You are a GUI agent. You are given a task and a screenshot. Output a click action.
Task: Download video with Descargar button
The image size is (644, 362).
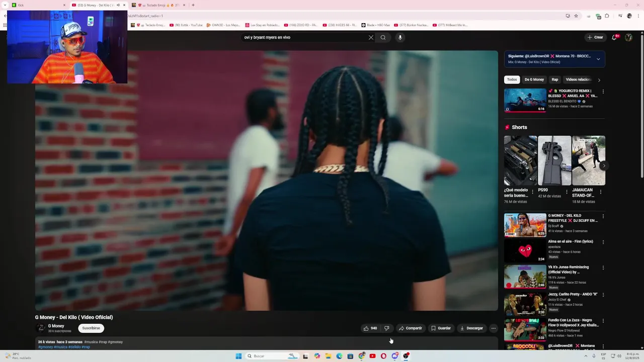point(471,328)
